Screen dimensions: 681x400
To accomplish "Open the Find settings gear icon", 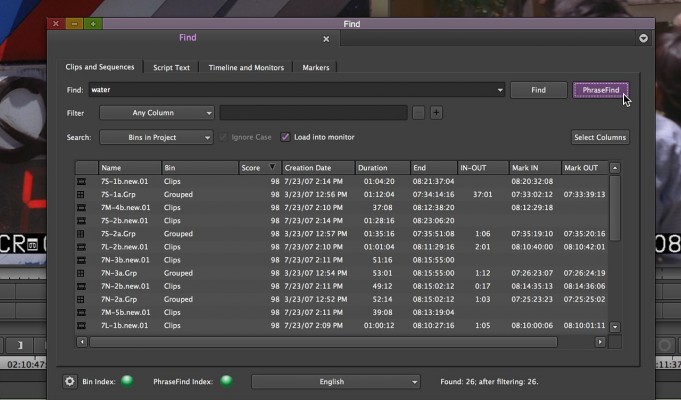I will click(70, 381).
